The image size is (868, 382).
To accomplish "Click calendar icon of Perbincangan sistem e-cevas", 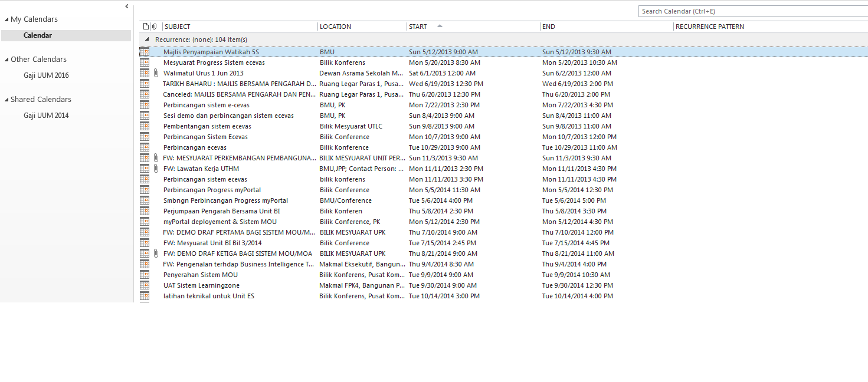I will coord(145,105).
